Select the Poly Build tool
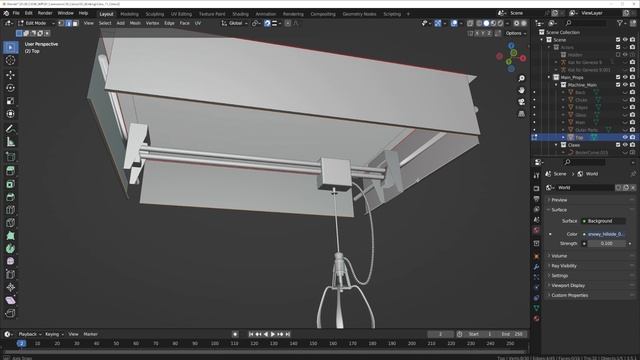The image size is (640, 360). click(x=11, y=236)
